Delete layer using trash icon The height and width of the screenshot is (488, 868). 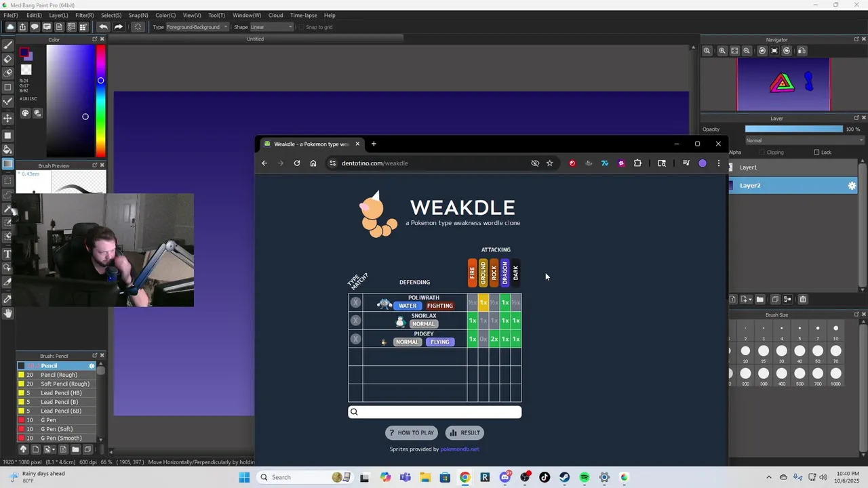803,300
